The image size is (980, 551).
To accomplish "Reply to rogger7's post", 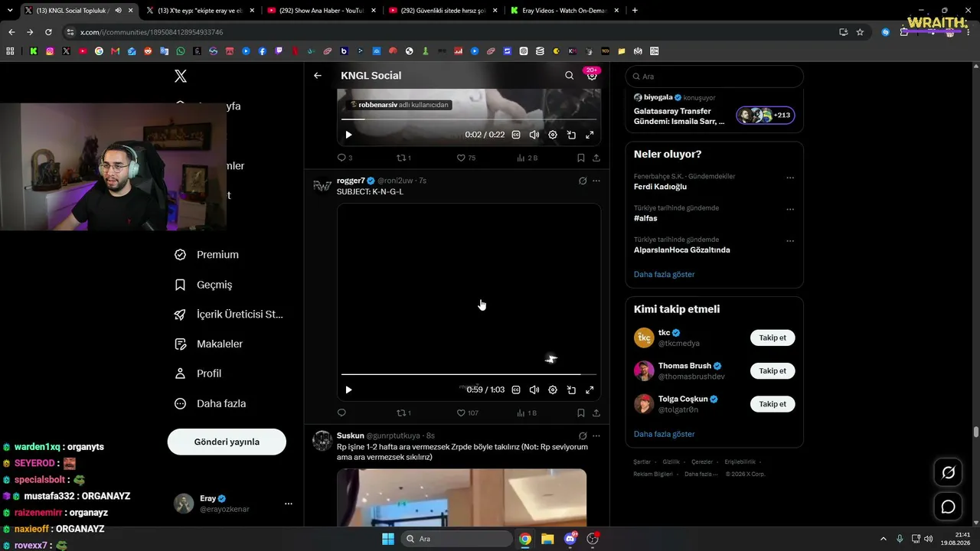I will pos(341,412).
